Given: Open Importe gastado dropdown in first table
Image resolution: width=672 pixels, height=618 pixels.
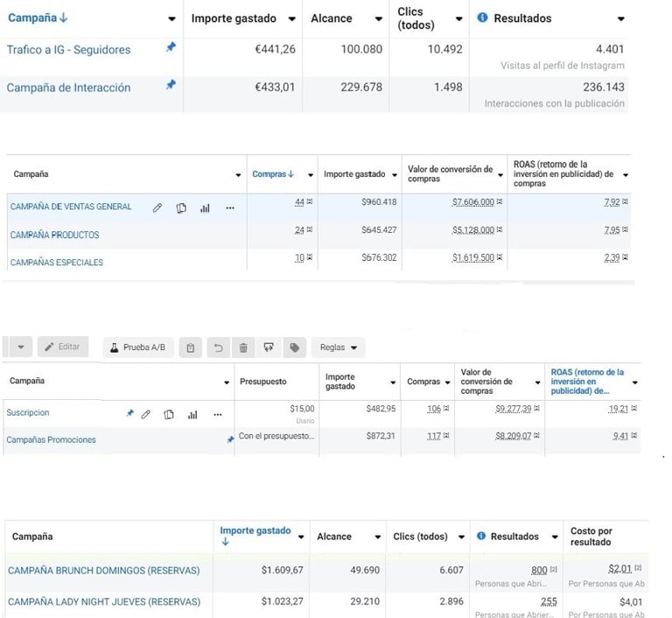Looking at the screenshot, I should point(292,19).
